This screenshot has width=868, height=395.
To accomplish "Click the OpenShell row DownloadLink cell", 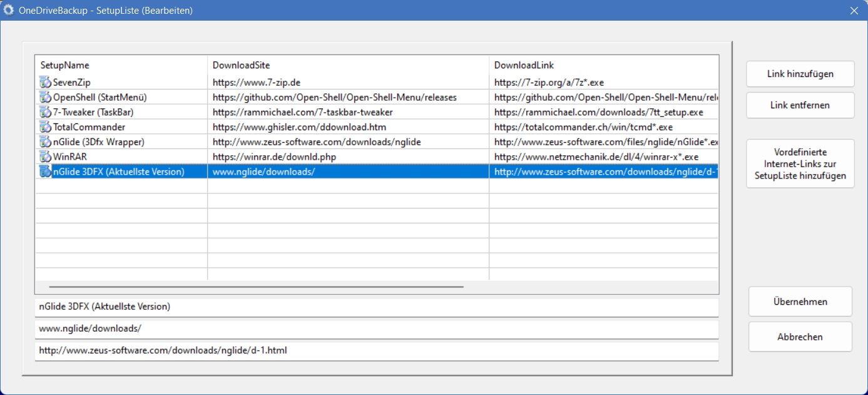I will tap(604, 97).
